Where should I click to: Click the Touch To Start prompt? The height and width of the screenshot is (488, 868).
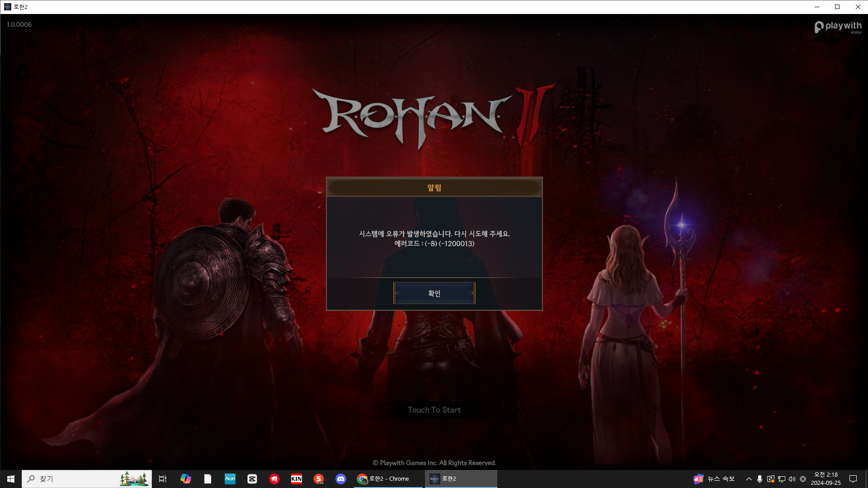[x=434, y=410]
